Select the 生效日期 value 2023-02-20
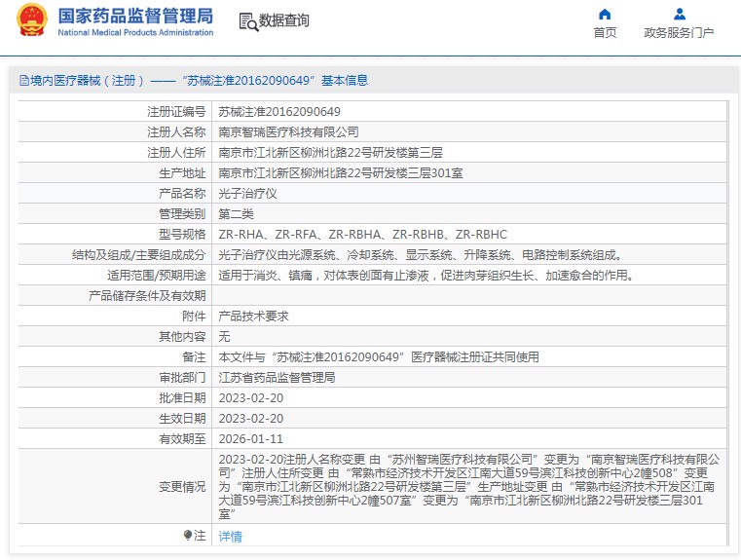Screen dimensions: 741x560 pyautogui.click(x=251, y=418)
